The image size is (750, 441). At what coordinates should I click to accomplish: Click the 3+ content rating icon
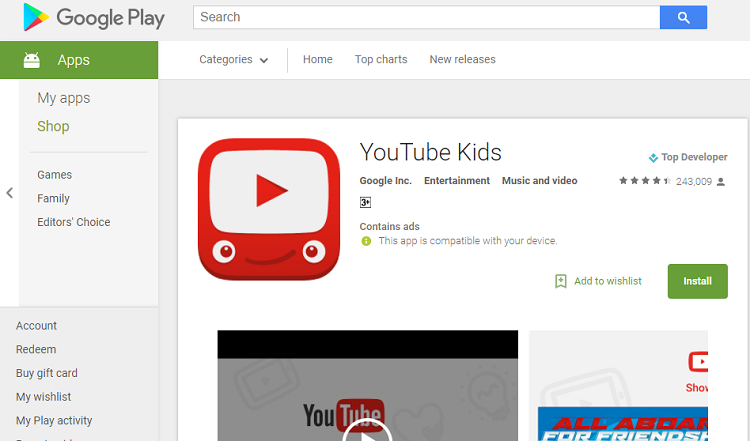365,203
